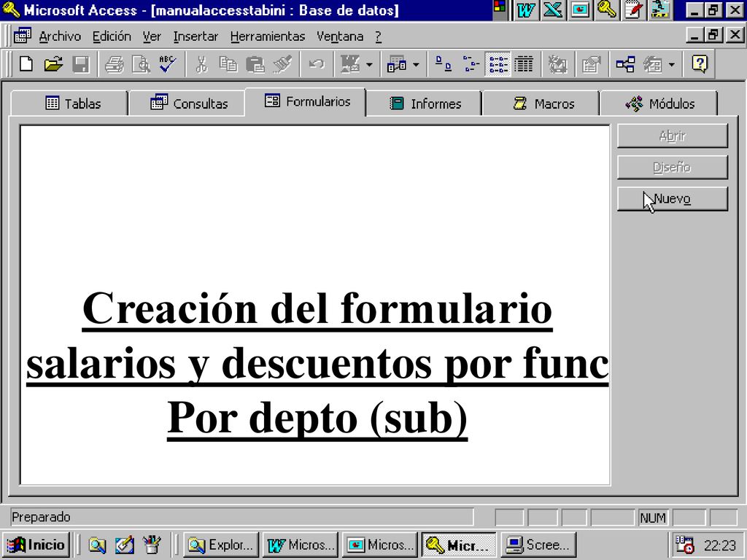Image resolution: width=747 pixels, height=560 pixels.
Task: Switch to the Módulos tab
Action: coord(659,103)
